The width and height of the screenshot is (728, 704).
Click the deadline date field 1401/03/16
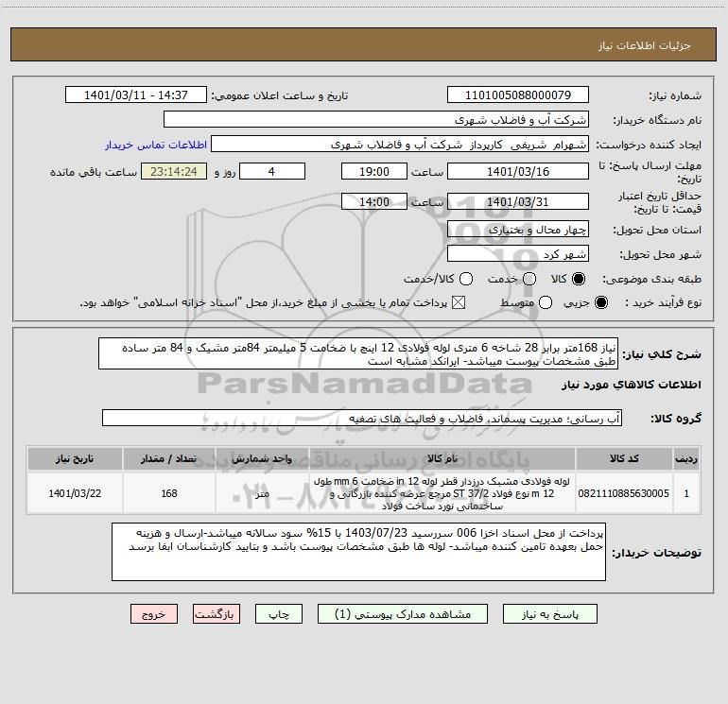[518, 171]
